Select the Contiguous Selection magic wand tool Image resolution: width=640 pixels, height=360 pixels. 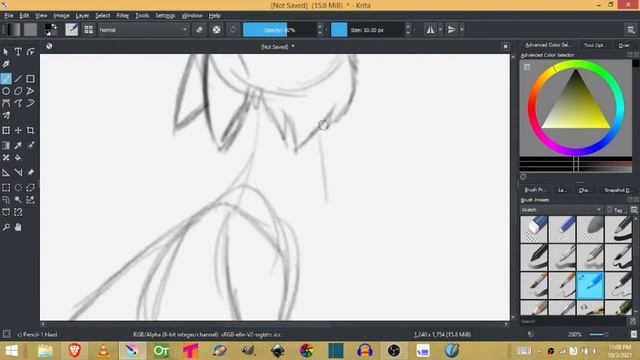pyautogui.click(x=18, y=200)
